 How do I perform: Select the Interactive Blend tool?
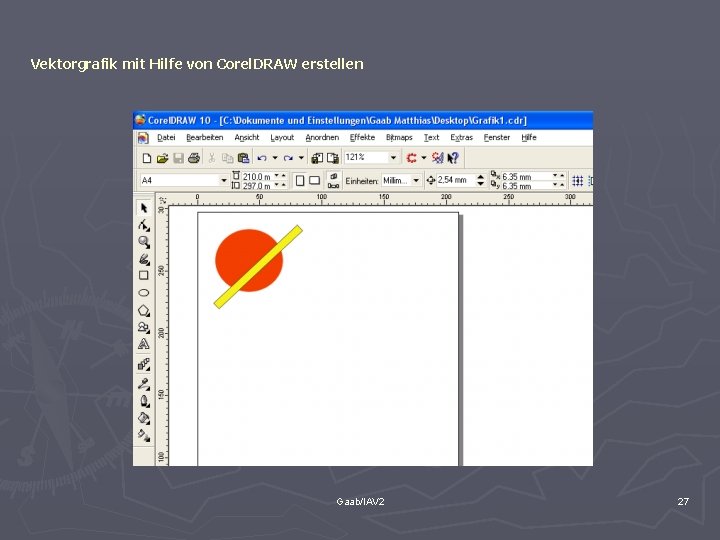(144, 365)
